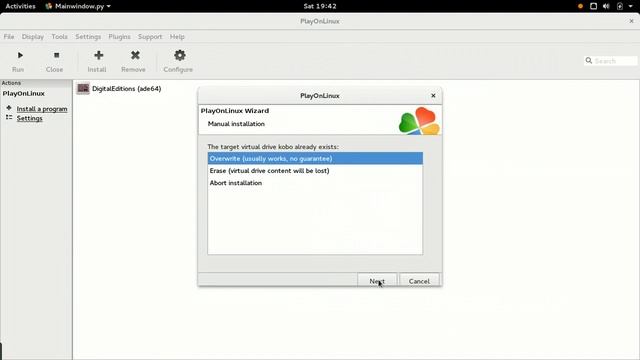Click the plus icon beside Install a program
This screenshot has height=360, width=640.
click(x=9, y=108)
